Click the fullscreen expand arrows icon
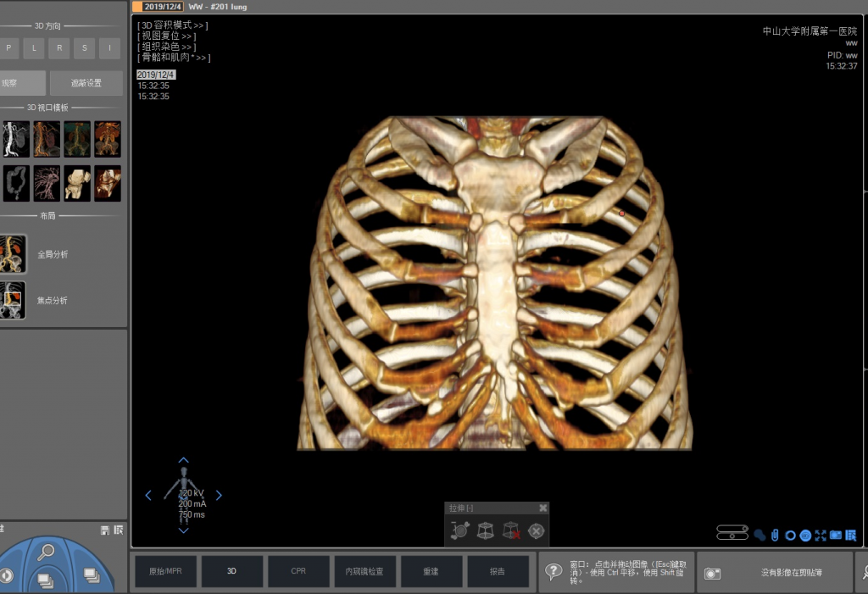The image size is (868, 594). (820, 536)
